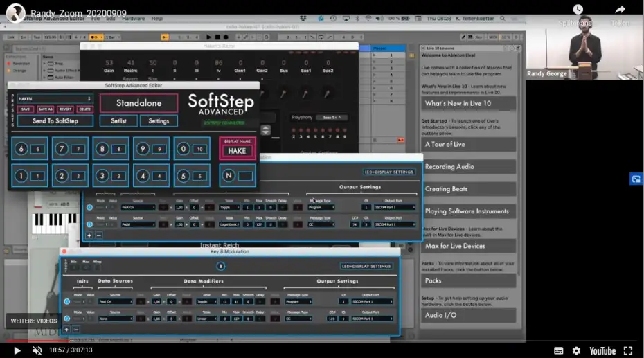Open YouTube player settings gear
The height and width of the screenshot is (358, 644).
[x=577, y=350]
